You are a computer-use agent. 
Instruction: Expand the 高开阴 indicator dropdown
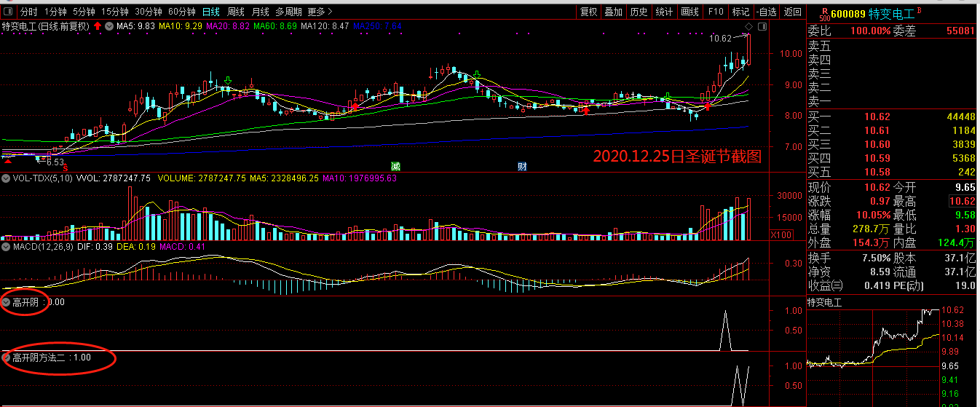point(7,301)
